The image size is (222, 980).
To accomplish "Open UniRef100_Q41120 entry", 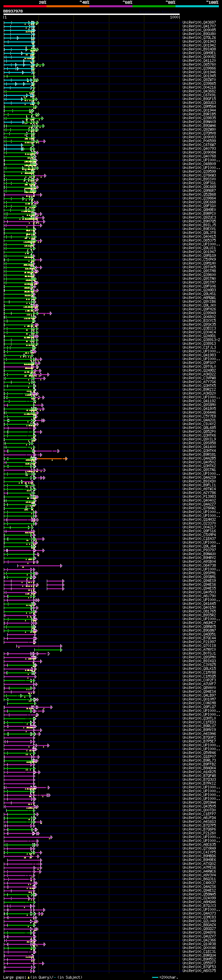I will pos(199,60).
